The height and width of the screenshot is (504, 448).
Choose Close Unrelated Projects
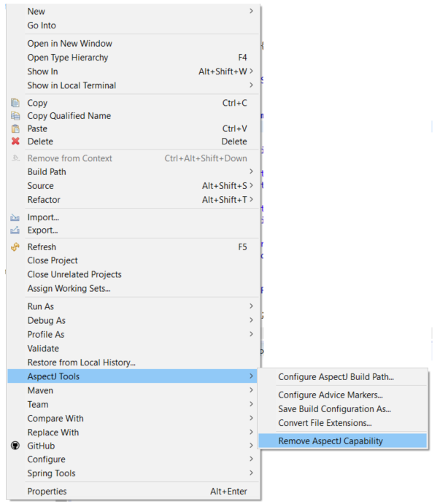pos(133,274)
